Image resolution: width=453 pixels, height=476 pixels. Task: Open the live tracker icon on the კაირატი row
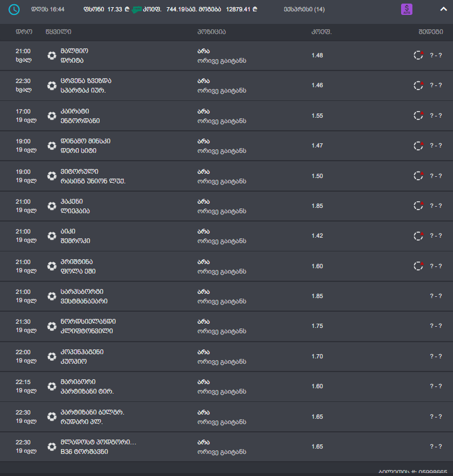click(x=418, y=115)
